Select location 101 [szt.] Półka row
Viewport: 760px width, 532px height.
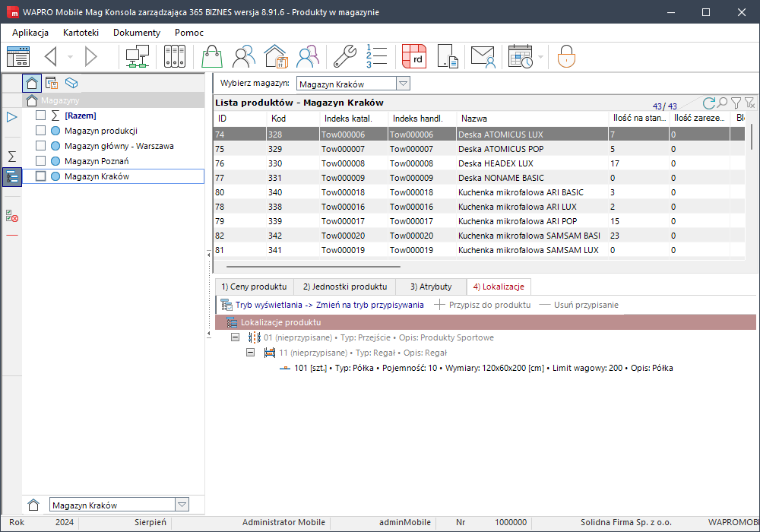pos(477,368)
